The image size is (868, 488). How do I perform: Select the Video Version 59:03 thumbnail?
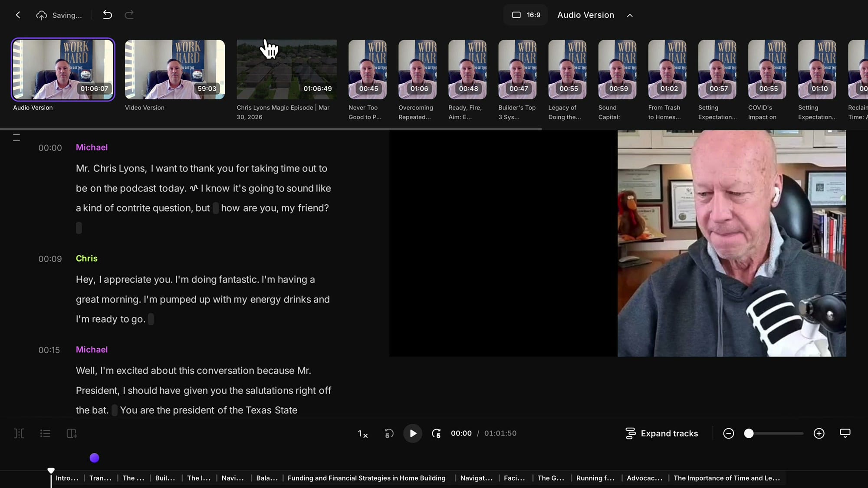coord(174,69)
